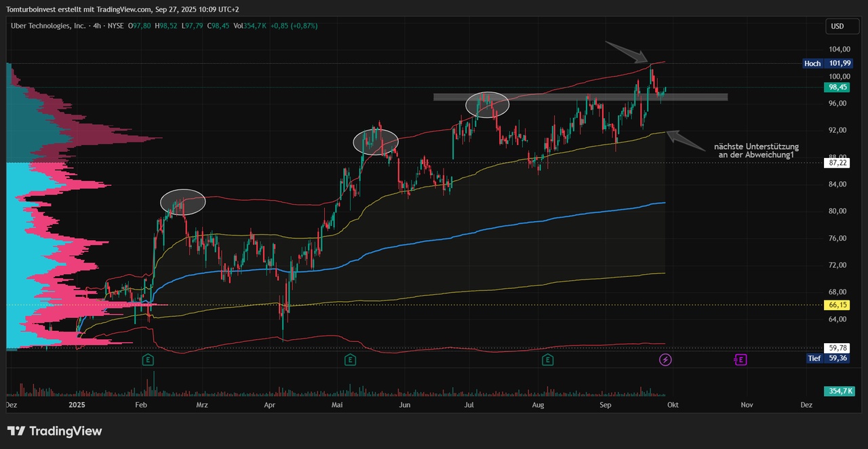868x449 pixels.
Task: Click the May earnings E marker
Action: coord(350,359)
